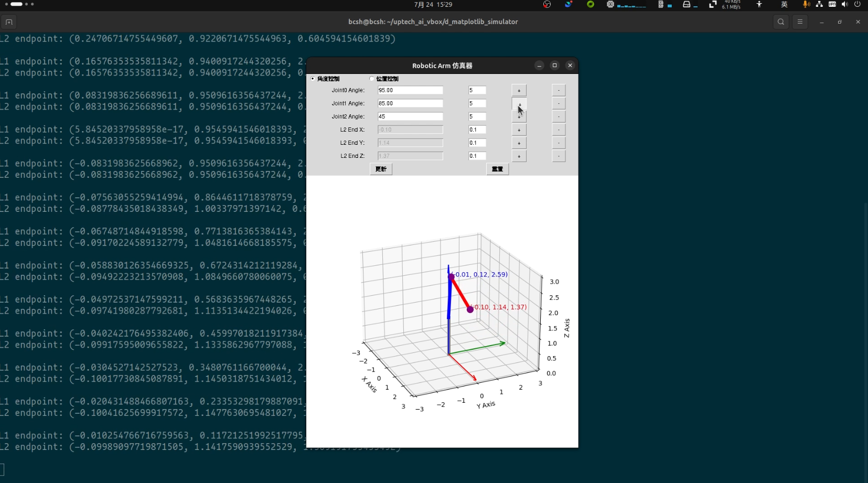868x483 pixels.
Task: Open the accessibility menu in top bar
Action: [759, 4]
